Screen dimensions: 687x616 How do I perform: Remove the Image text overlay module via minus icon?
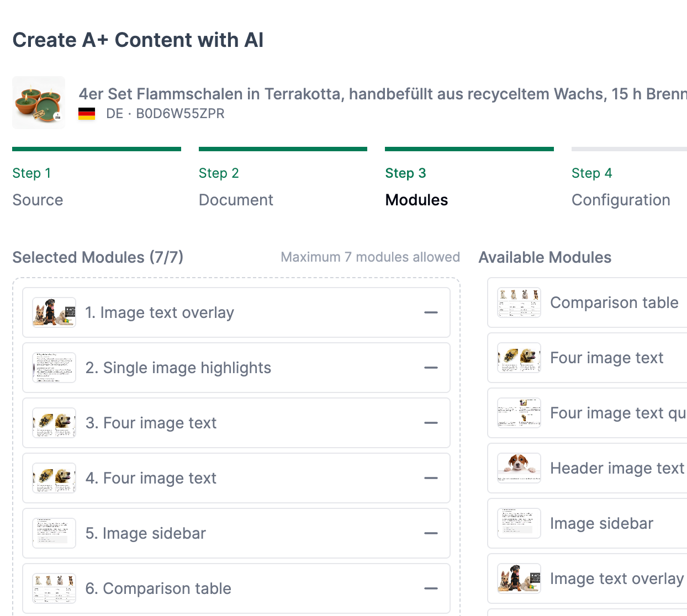431,312
